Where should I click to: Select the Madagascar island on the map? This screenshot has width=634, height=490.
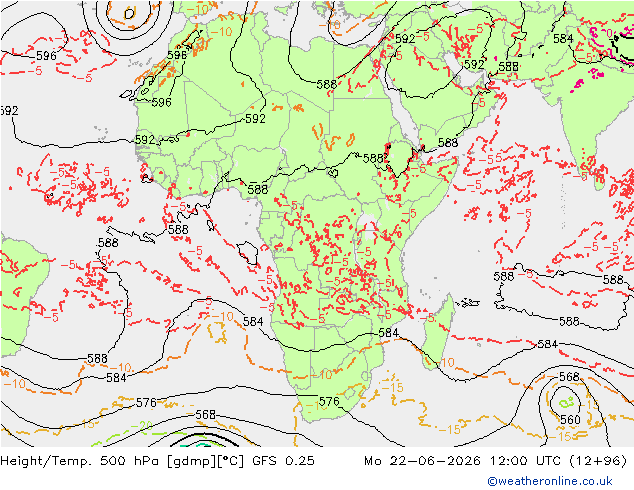tap(438, 332)
